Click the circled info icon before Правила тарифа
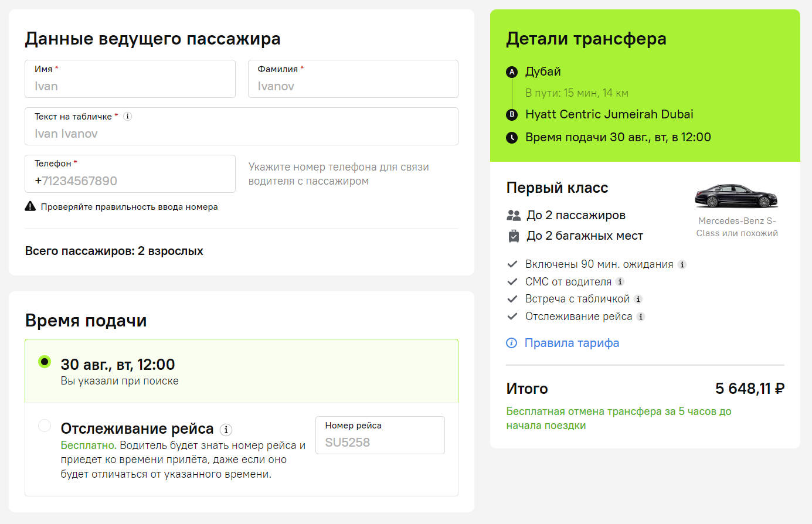812x524 pixels. click(512, 343)
